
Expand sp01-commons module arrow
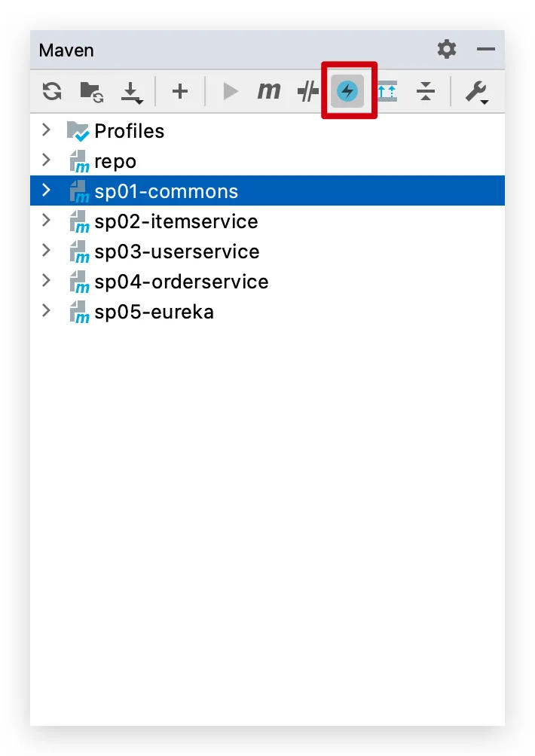pyautogui.click(x=46, y=190)
